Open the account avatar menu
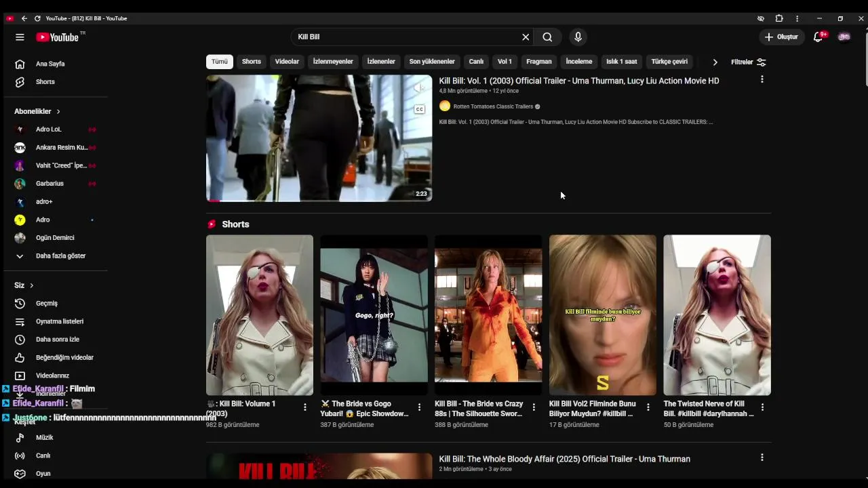 point(844,37)
